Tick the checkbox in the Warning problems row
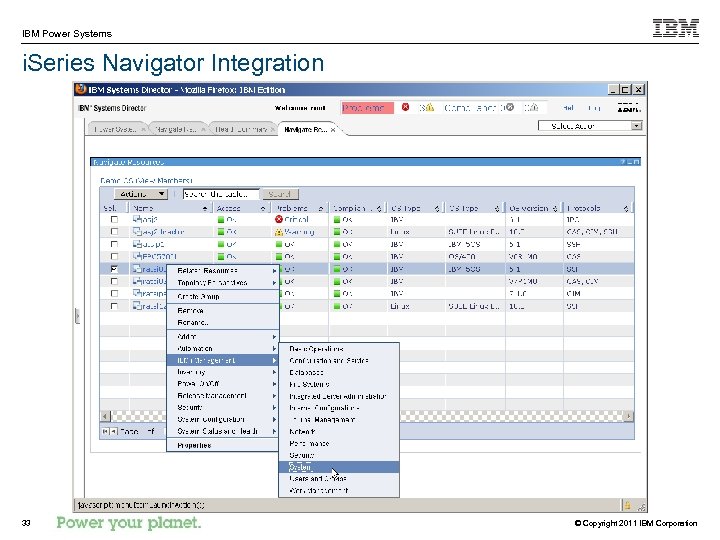 point(114,232)
